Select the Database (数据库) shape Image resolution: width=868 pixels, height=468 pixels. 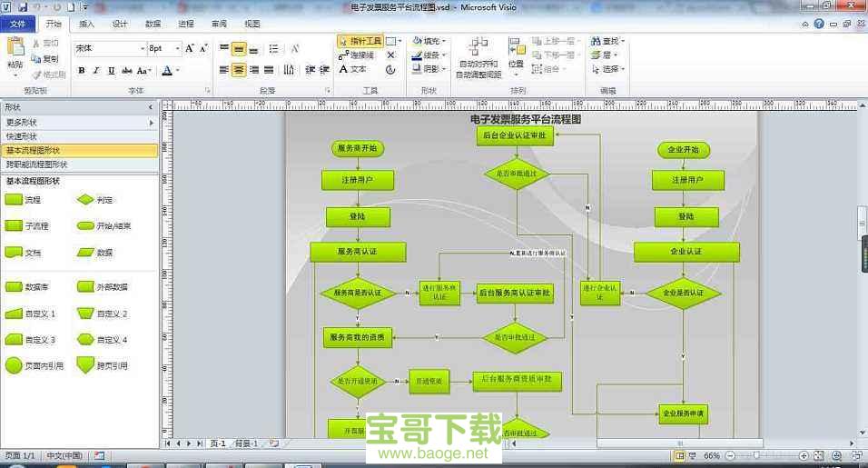point(26,287)
